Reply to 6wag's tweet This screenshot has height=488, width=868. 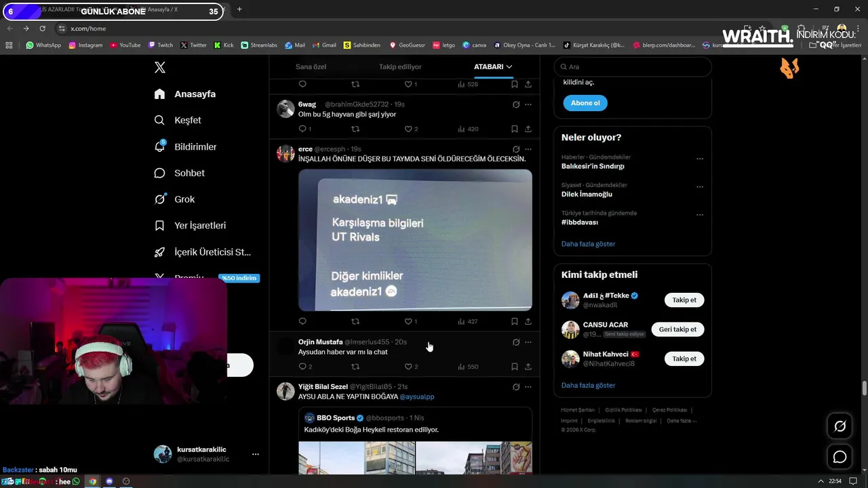click(x=302, y=129)
